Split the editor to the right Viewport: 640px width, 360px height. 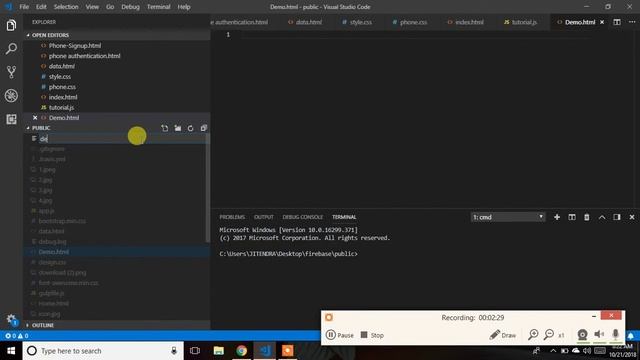click(x=617, y=22)
